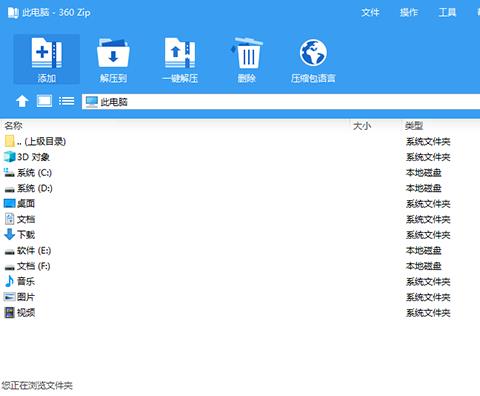The image size is (480, 396).
Task: Click the 3D 对象 cube icon
Action: 9,157
